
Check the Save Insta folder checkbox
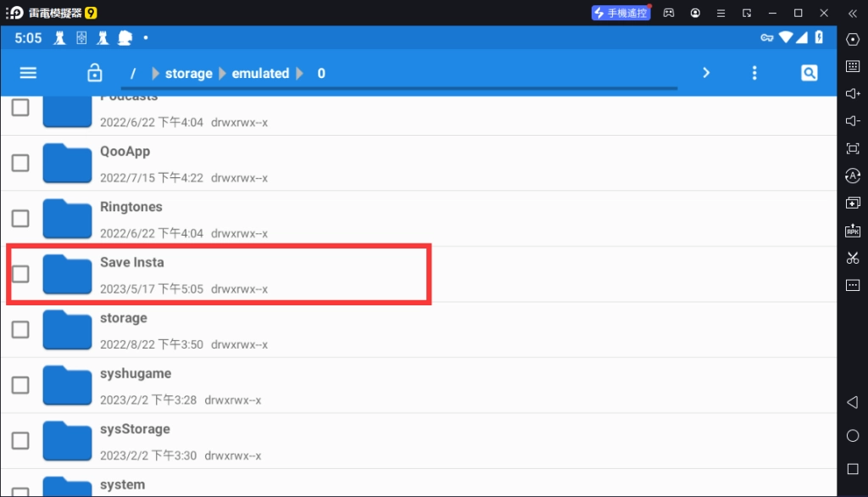20,274
